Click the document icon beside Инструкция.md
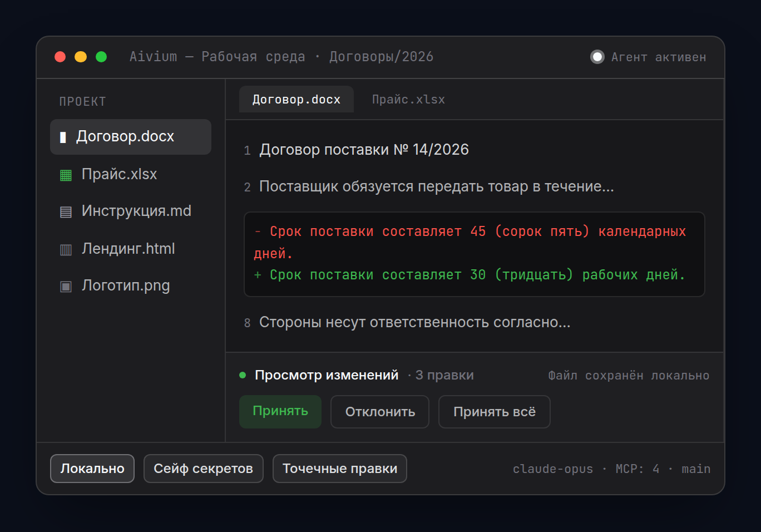 tap(66, 211)
